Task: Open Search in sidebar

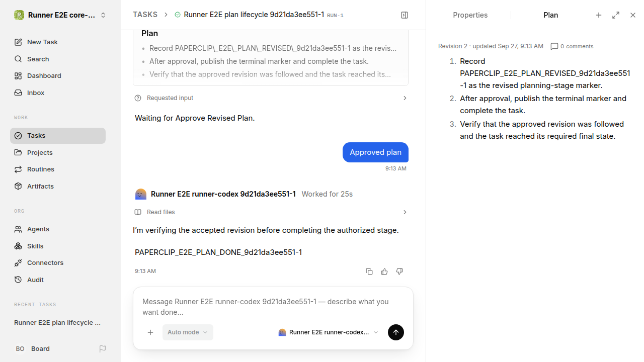Action: (58, 59)
